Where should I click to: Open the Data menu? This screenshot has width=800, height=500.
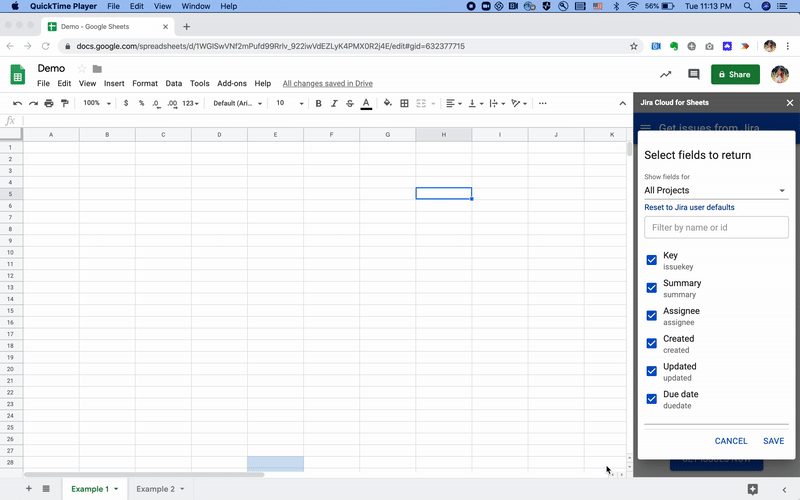tap(173, 83)
